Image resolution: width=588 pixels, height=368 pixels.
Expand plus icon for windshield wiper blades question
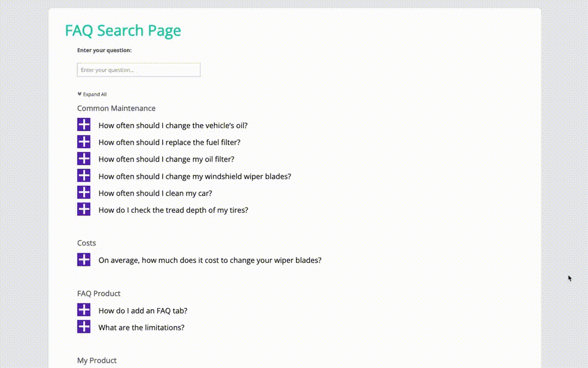click(83, 175)
